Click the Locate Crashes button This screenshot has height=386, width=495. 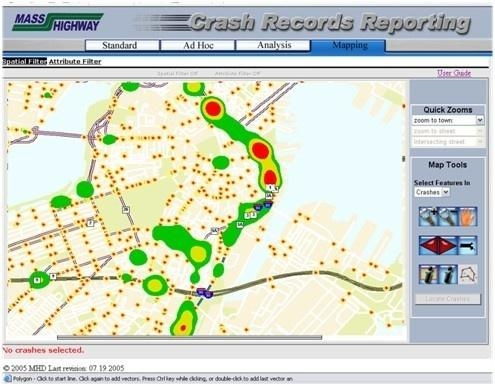pyautogui.click(x=448, y=299)
